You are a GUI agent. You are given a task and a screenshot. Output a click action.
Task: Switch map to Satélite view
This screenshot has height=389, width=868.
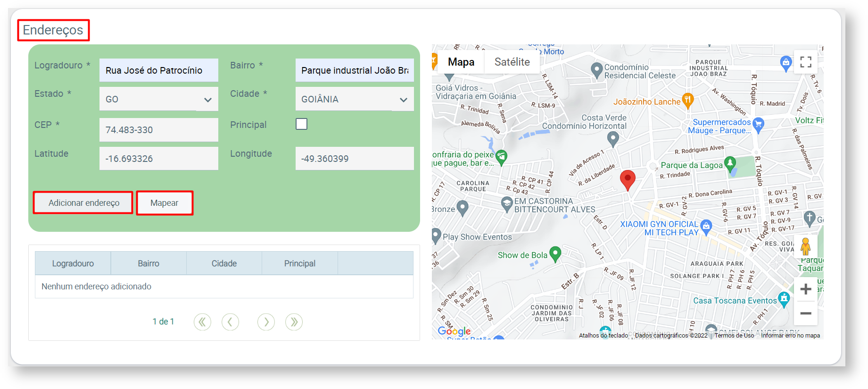[x=512, y=62]
